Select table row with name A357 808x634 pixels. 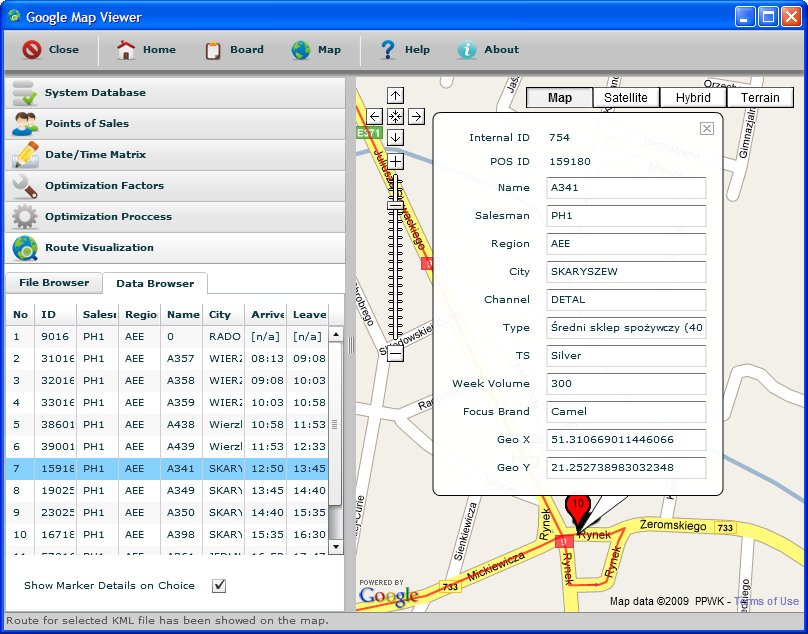pos(167,358)
